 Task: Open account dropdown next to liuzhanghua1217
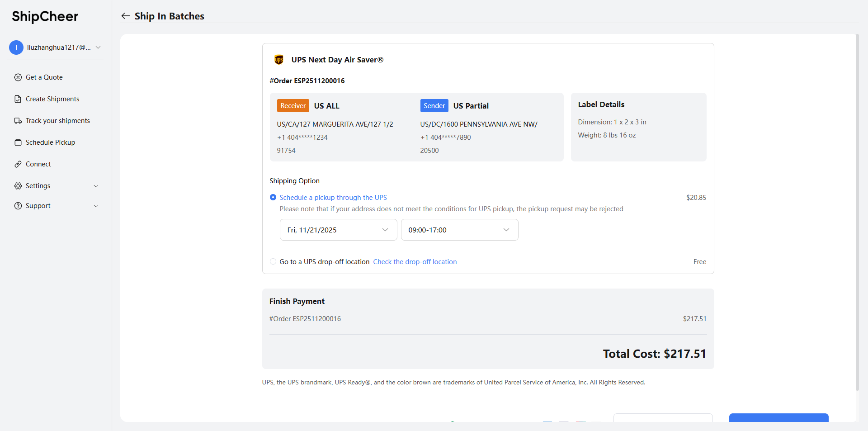pyautogui.click(x=98, y=47)
